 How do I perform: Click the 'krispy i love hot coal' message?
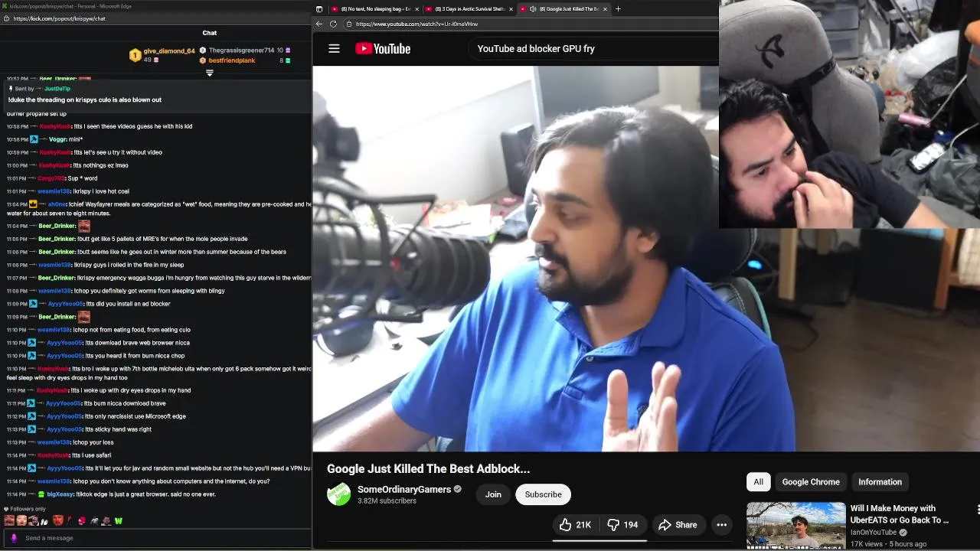(102, 191)
